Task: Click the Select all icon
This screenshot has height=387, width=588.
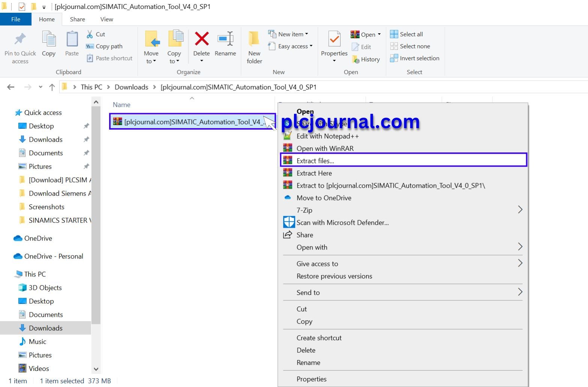Action: [x=394, y=34]
